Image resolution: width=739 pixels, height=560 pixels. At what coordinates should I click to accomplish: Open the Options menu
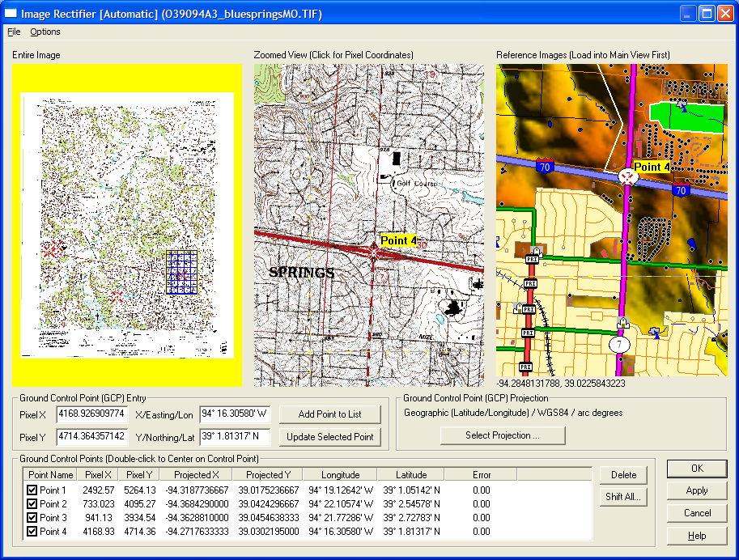point(45,32)
